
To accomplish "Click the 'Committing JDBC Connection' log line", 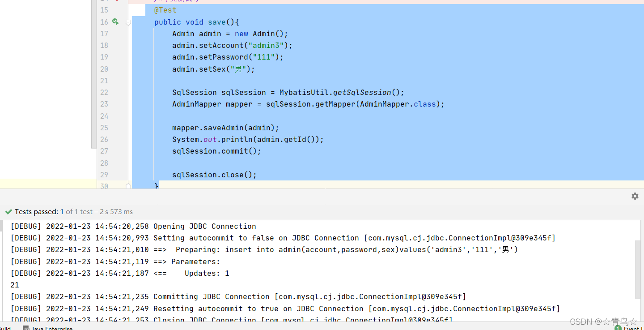I will pos(238,296).
